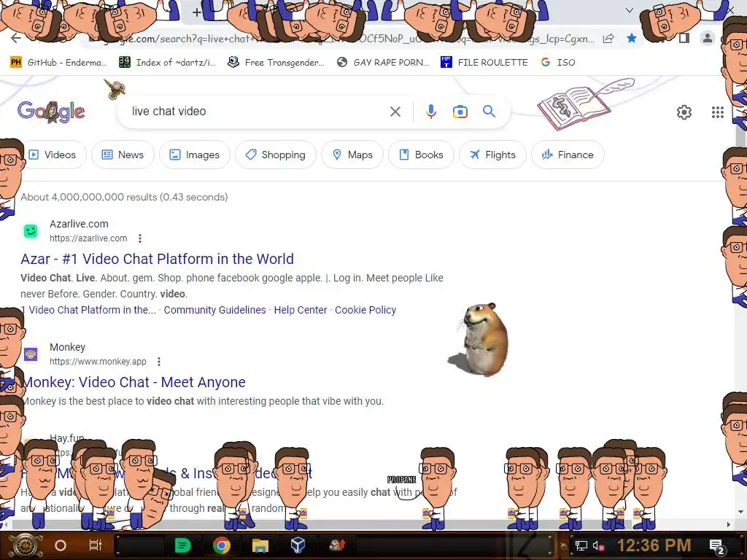Click the Google doodle logo

point(51,112)
